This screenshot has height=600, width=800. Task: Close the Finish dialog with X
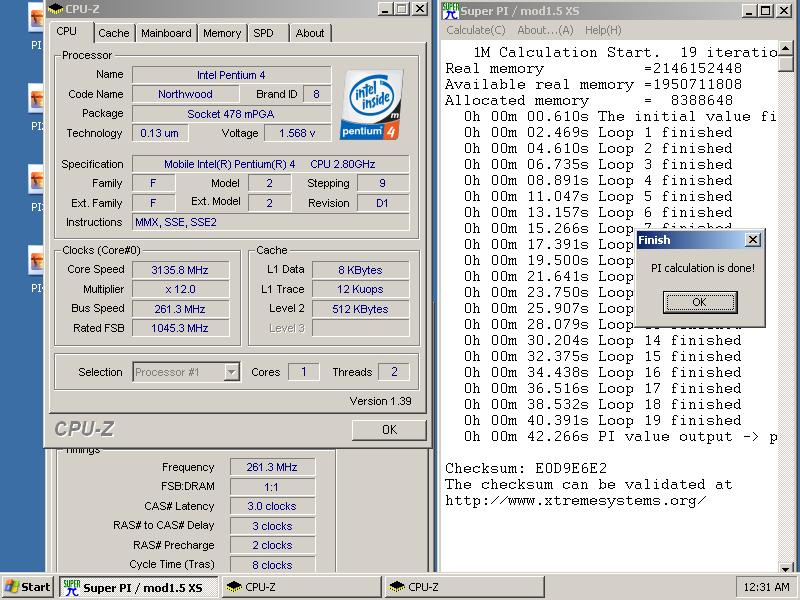(x=753, y=240)
